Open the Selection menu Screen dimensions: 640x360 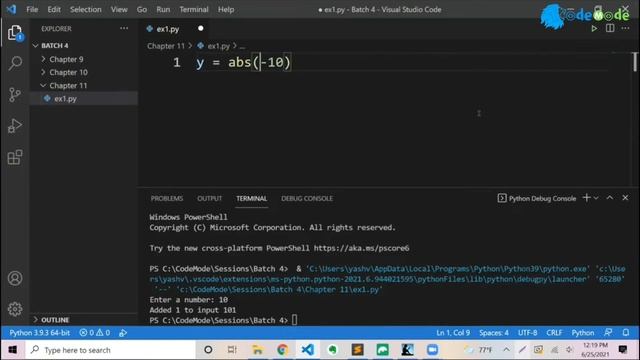tap(85, 9)
